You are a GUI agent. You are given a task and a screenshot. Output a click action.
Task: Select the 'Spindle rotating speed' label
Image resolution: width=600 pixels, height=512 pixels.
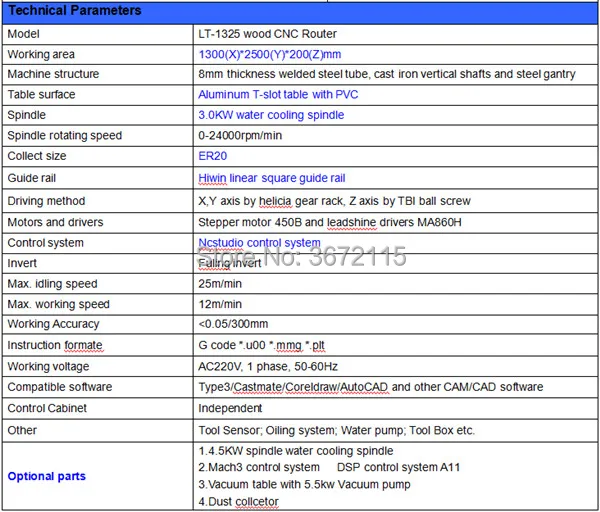pos(65,135)
